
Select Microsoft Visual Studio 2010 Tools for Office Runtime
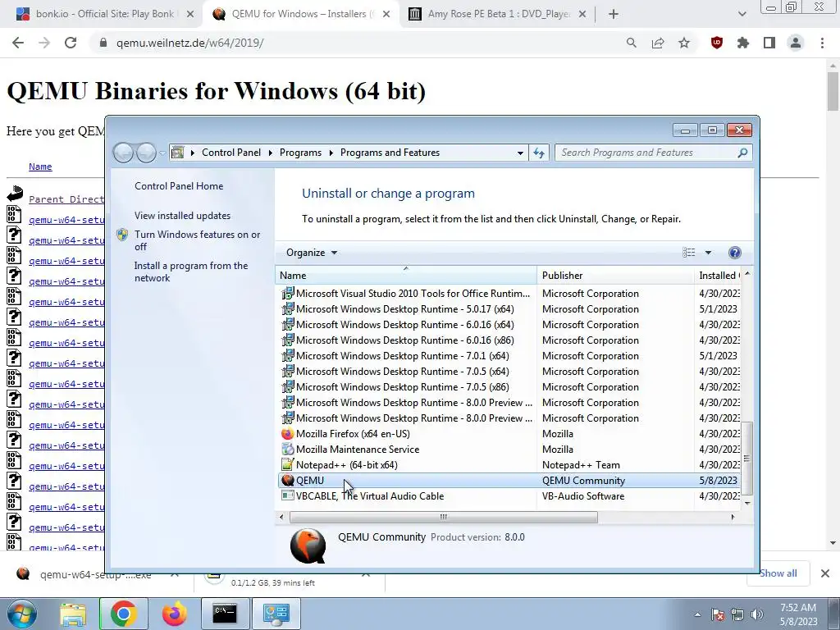point(509,294)
